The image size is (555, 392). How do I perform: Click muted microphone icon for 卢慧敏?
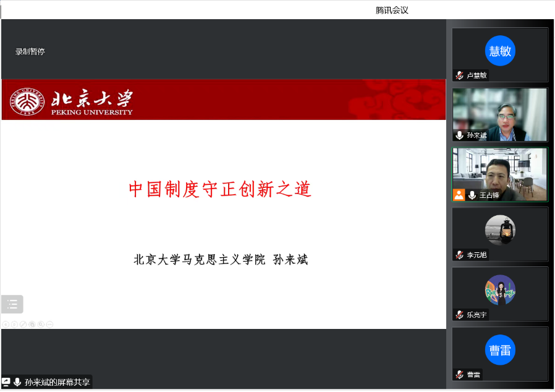(x=460, y=75)
